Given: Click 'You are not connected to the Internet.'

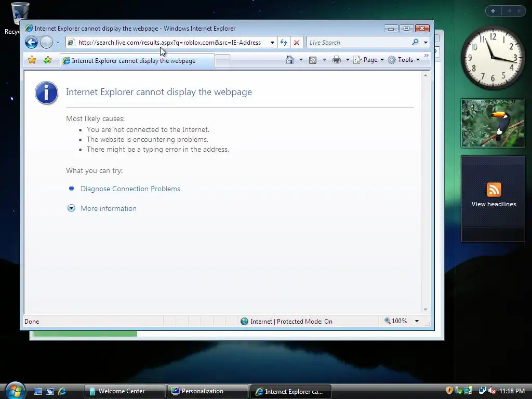Looking at the screenshot, I should point(148,129).
